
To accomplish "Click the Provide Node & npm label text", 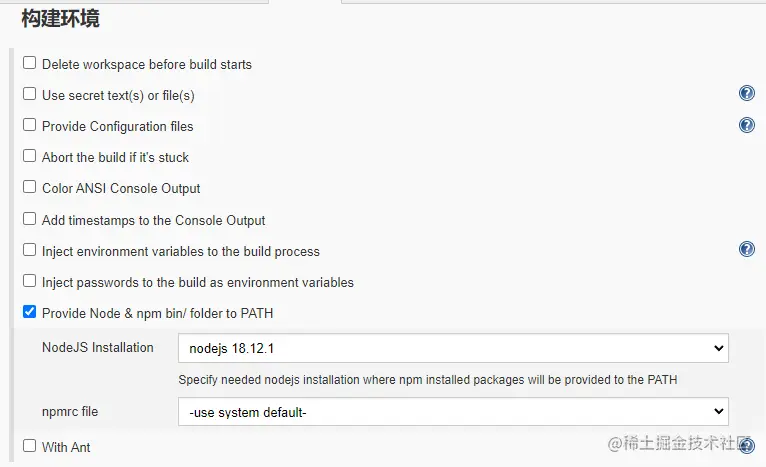I will coord(157,313).
